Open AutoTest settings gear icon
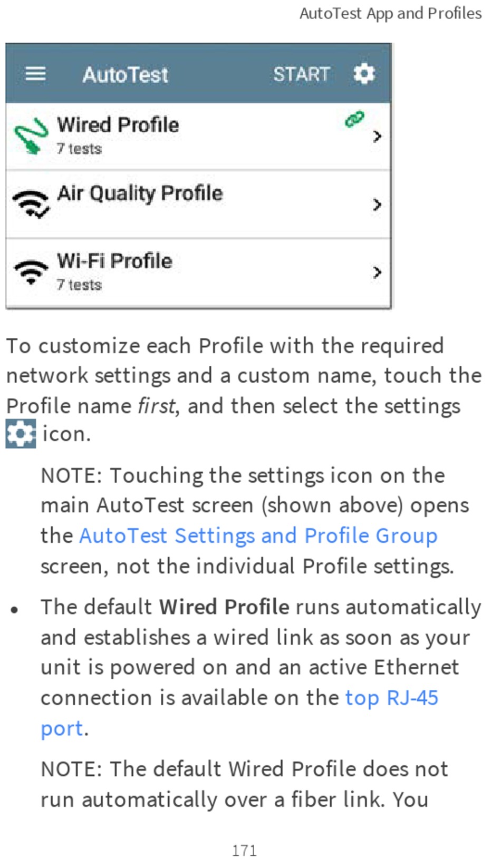Screen dimensions: 501x868 (364, 74)
